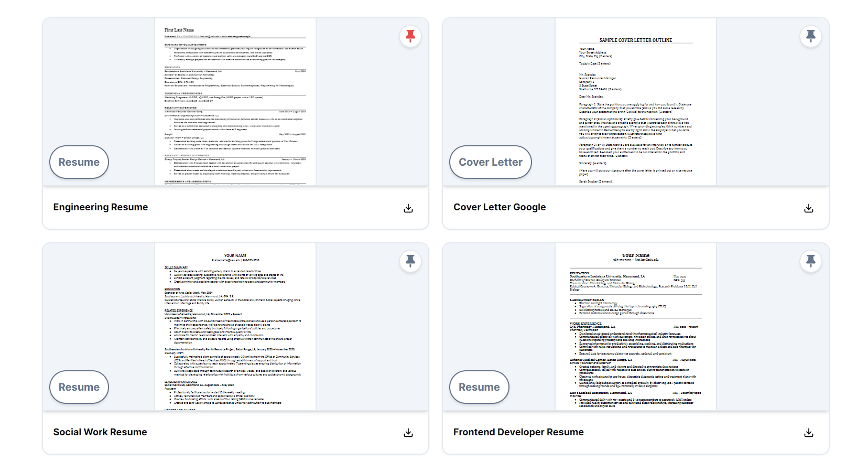Click Resume tag on Frontend Developer Resume

pyautogui.click(x=479, y=387)
